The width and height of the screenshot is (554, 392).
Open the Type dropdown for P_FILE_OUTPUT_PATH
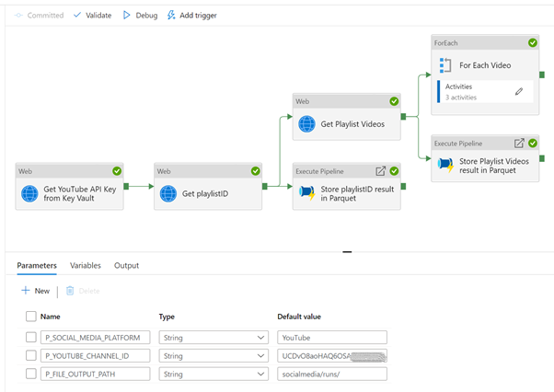point(261,374)
